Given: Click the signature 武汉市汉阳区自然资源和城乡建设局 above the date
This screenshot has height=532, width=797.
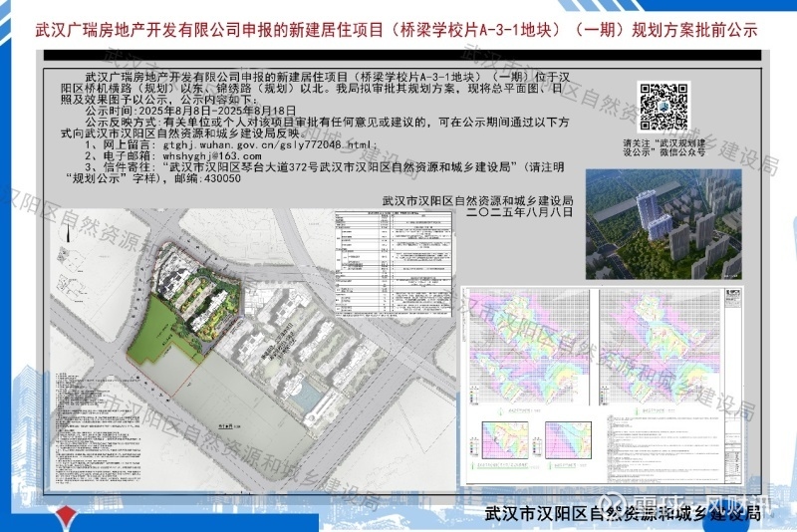Looking at the screenshot, I should coord(477,200).
